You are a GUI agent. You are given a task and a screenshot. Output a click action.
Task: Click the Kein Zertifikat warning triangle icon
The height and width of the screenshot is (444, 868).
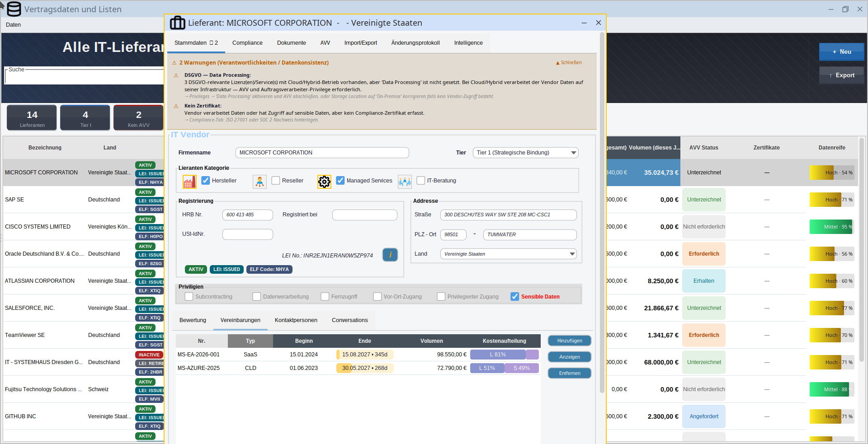pyautogui.click(x=176, y=106)
